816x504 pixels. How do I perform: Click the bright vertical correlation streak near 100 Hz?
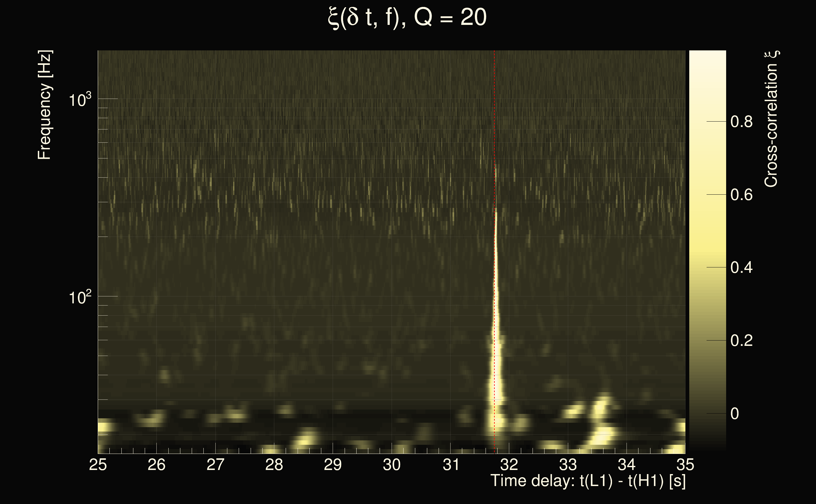point(496,297)
